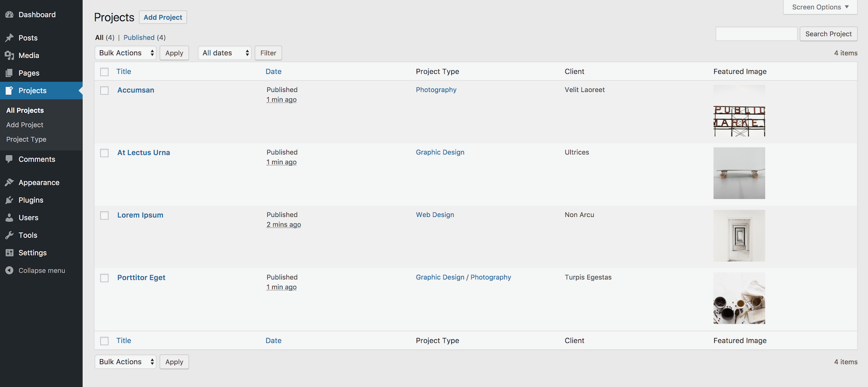Sort by the Date column in the header
Screen dimensions: 868x387
click(x=273, y=72)
